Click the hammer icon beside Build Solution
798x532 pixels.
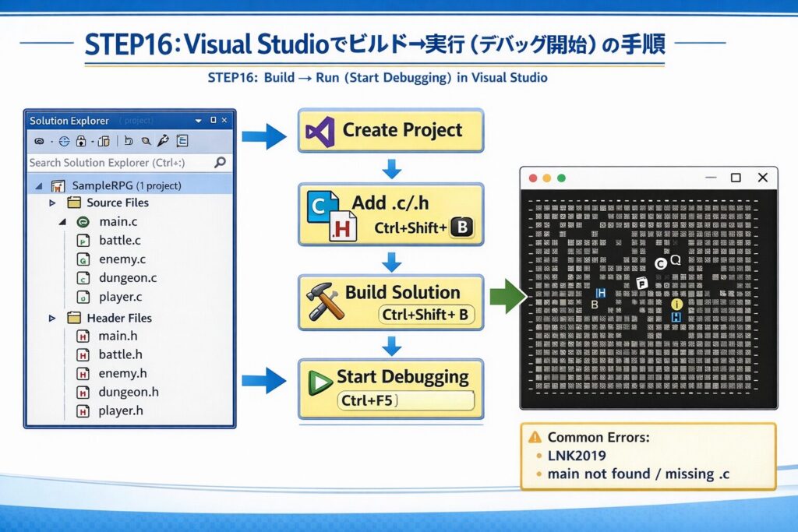[x=322, y=301]
